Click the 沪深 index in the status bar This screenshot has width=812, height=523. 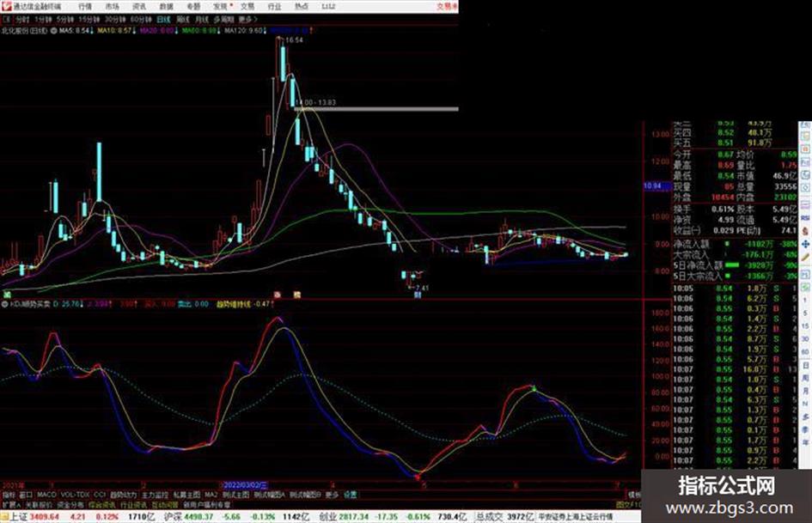(x=173, y=517)
